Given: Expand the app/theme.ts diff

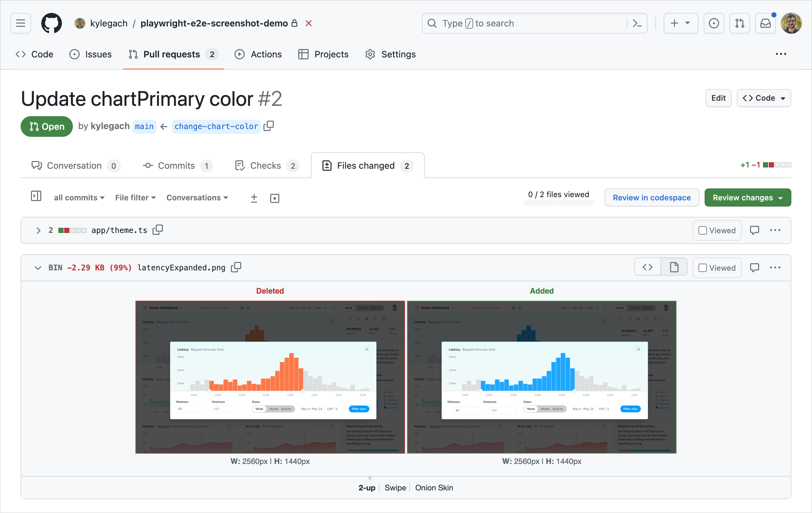Looking at the screenshot, I should (x=38, y=230).
